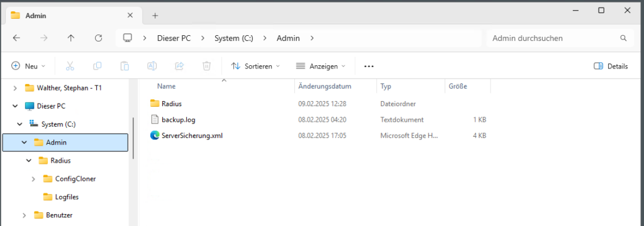Click the Rename icon in toolbar
The height and width of the screenshot is (226, 644).
coord(152,66)
